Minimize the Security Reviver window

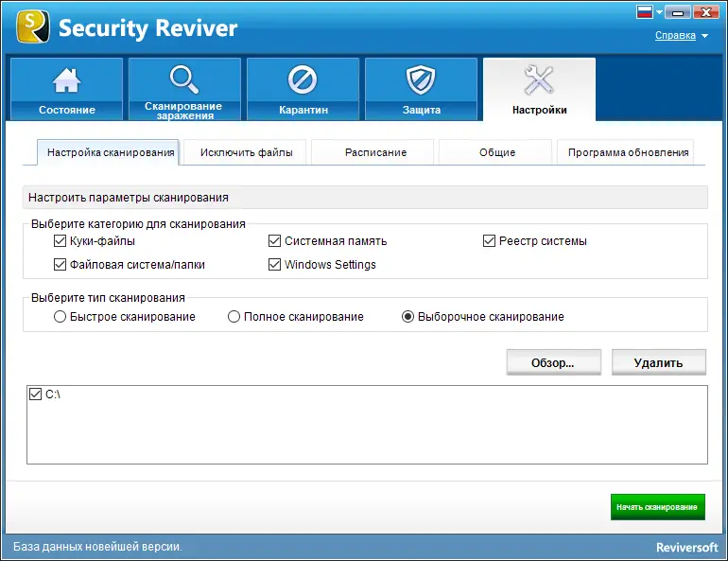678,12
